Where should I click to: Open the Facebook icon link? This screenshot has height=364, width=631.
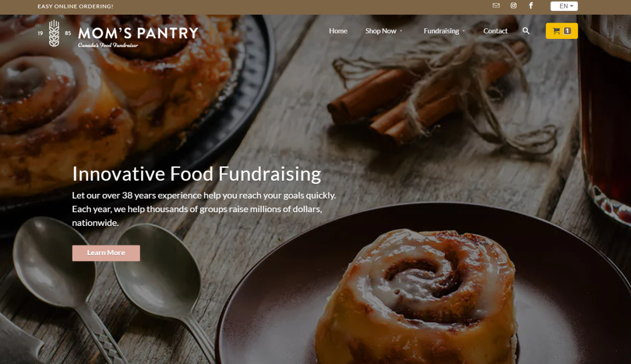point(531,6)
